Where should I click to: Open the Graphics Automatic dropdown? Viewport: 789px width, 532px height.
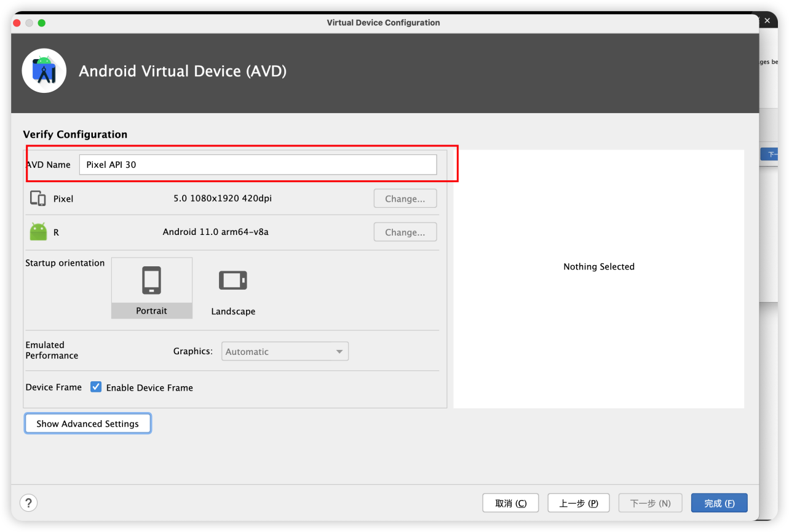click(285, 351)
